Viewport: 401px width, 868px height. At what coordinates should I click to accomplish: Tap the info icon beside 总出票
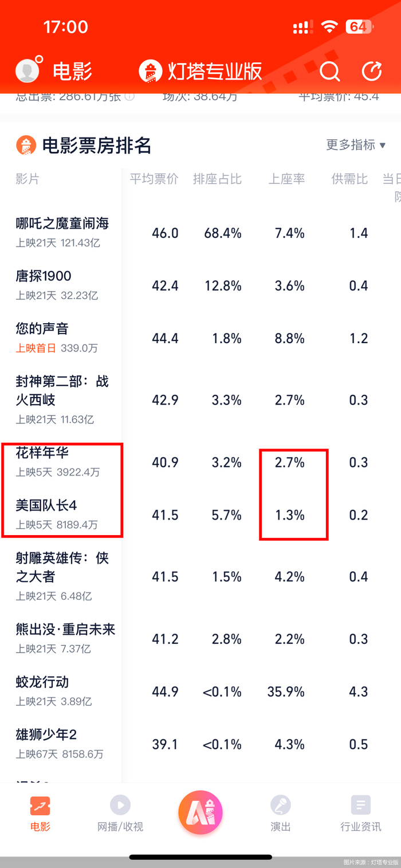129,97
